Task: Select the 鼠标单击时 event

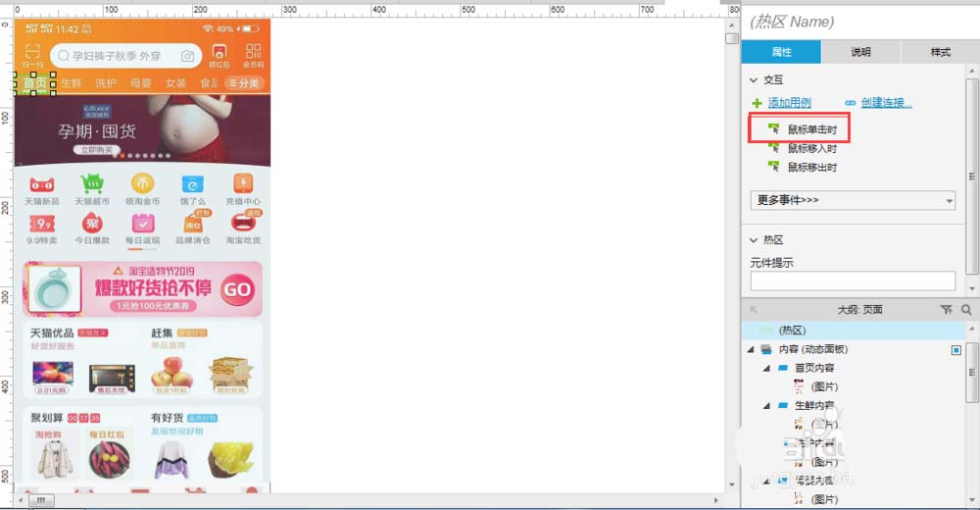Action: point(811,129)
